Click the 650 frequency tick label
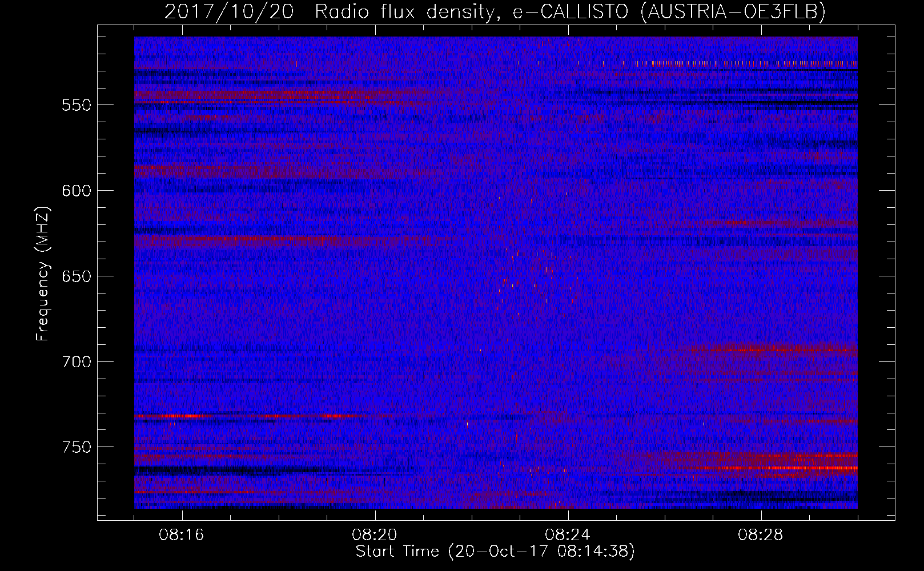The image size is (924, 571). coord(77,276)
